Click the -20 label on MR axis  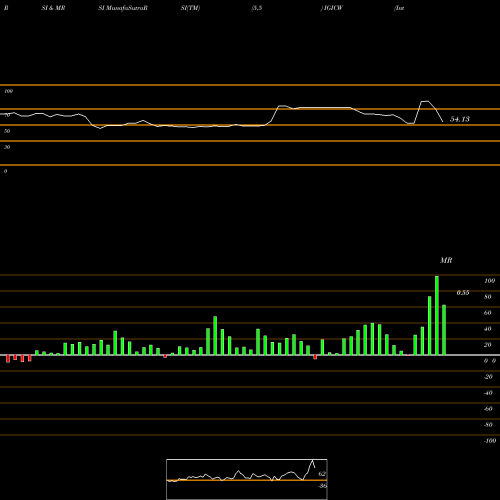[x=488, y=377]
